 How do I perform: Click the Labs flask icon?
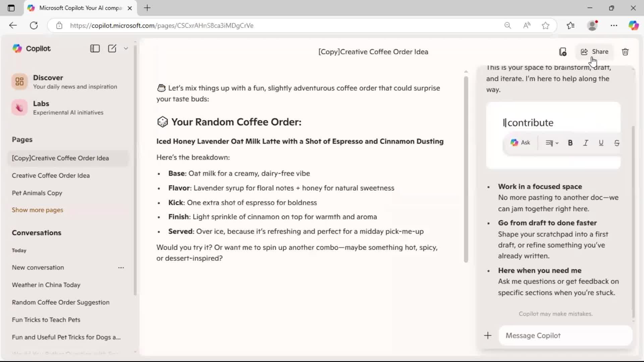point(19,108)
